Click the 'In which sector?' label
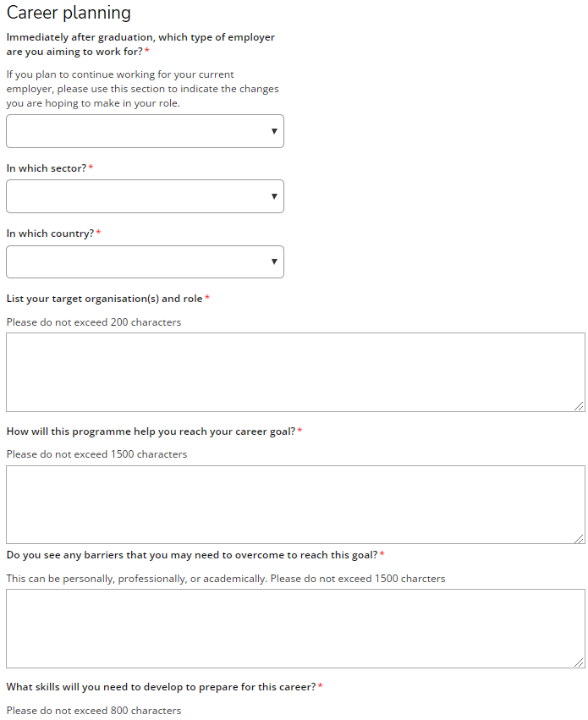The height and width of the screenshot is (720, 588). click(x=47, y=168)
